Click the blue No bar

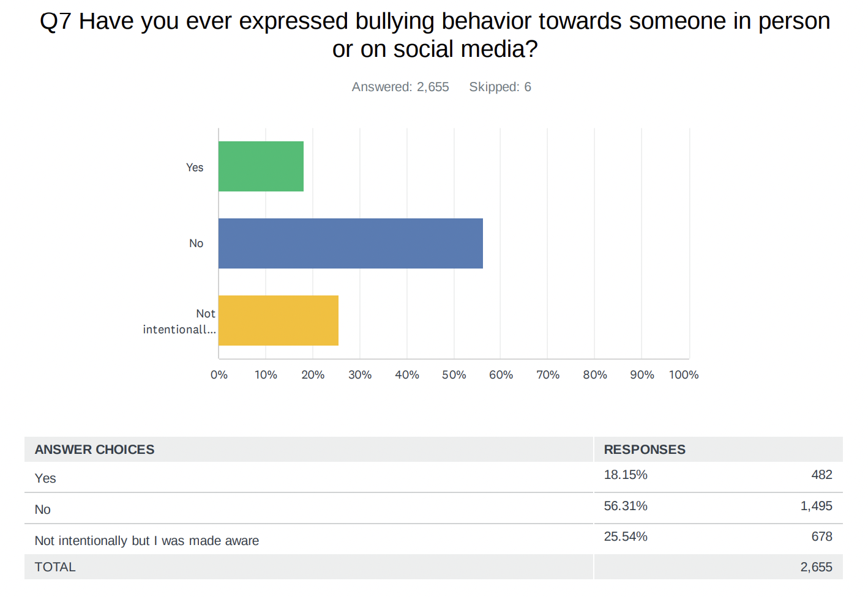click(350, 243)
